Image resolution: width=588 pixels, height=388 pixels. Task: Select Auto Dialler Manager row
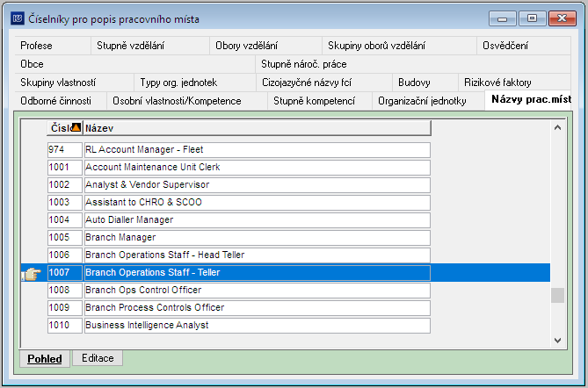(258, 220)
